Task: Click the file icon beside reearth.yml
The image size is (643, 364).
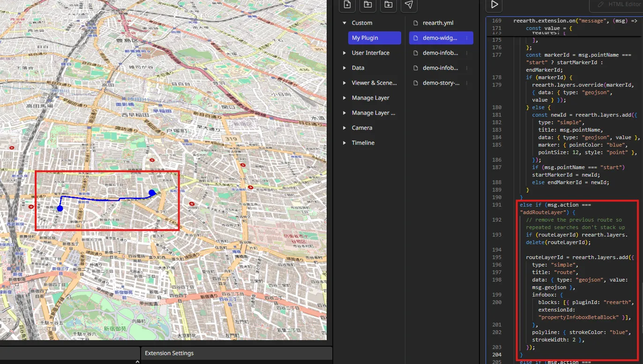Action: coord(415,23)
